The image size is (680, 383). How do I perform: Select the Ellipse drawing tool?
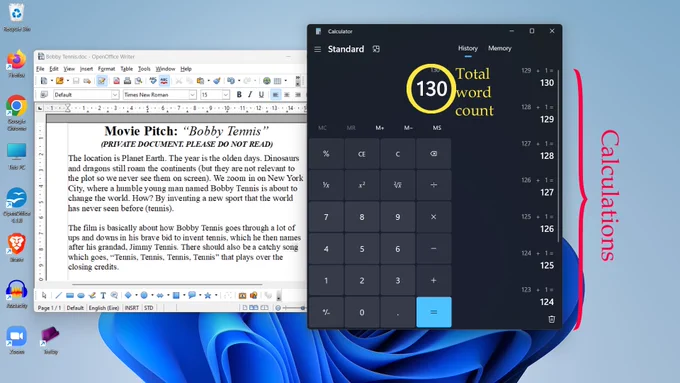click(x=81, y=295)
